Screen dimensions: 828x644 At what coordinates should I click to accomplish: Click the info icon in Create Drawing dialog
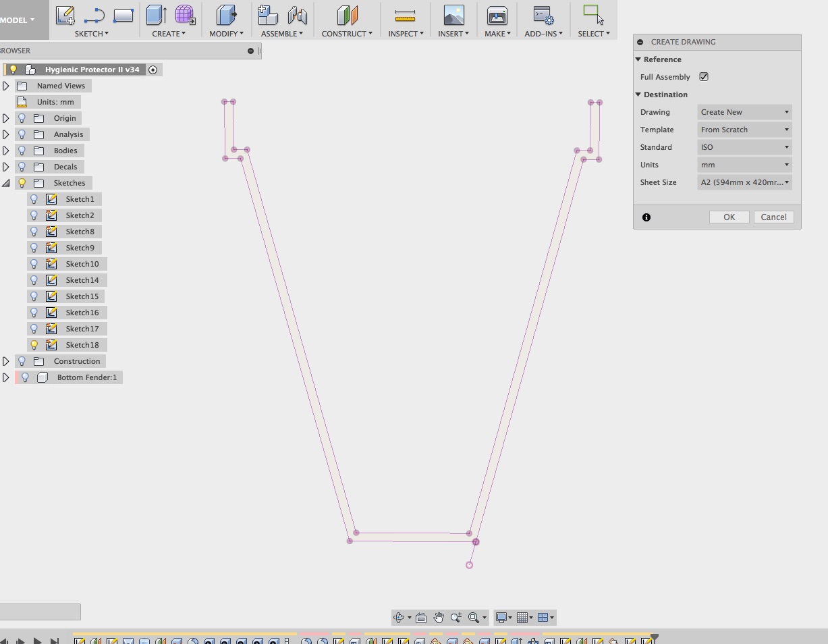tap(646, 217)
